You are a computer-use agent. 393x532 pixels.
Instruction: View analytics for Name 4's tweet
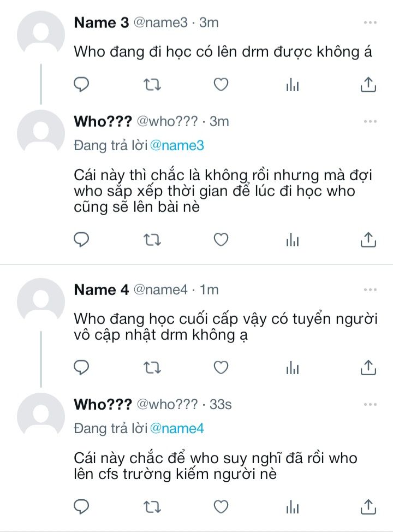click(293, 368)
